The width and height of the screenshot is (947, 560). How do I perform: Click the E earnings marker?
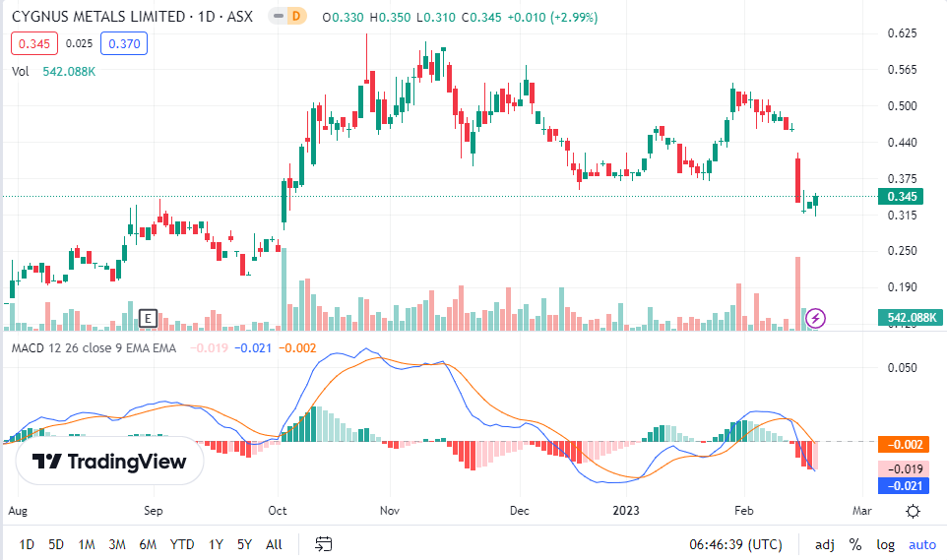(149, 318)
